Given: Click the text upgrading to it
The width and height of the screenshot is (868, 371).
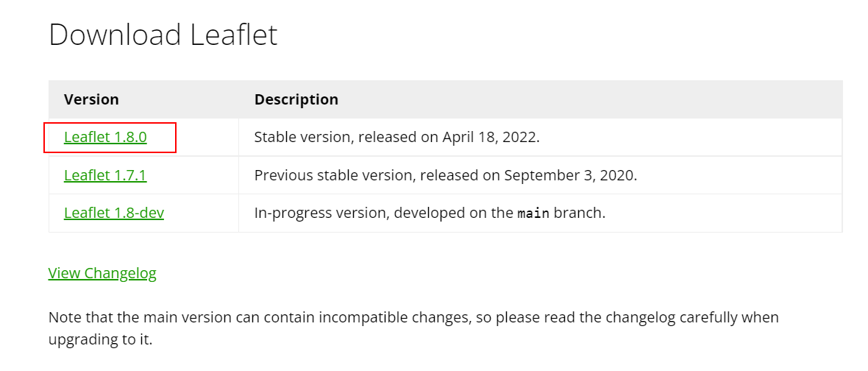Looking at the screenshot, I should (100, 340).
